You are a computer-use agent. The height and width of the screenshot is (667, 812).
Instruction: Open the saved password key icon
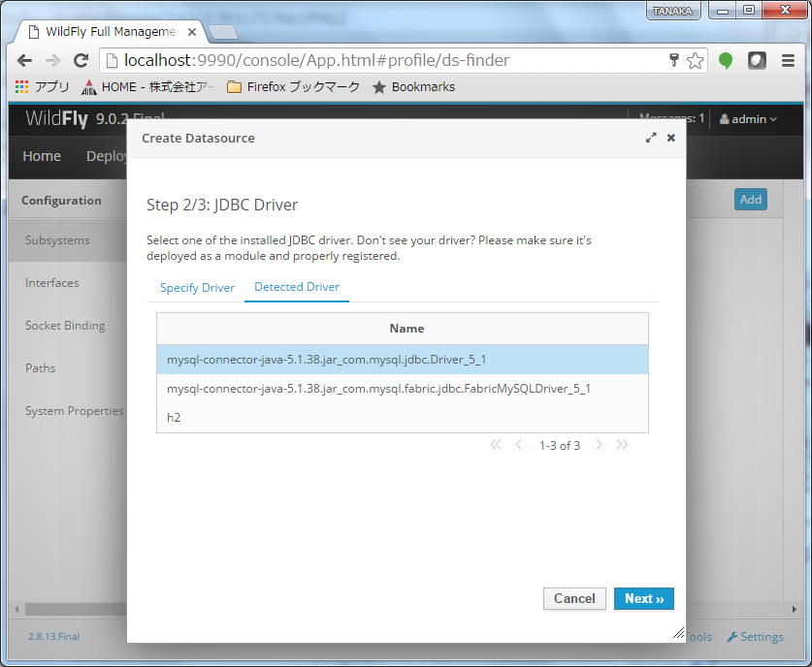[673, 60]
